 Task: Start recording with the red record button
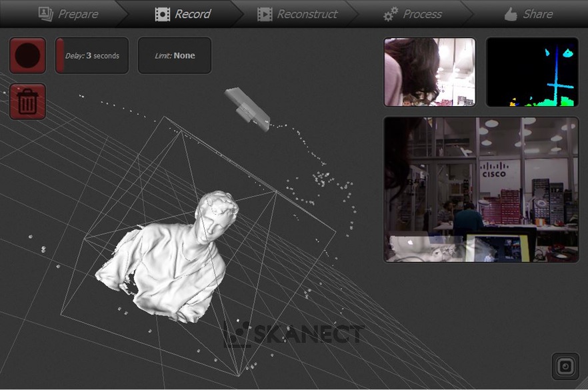point(27,55)
